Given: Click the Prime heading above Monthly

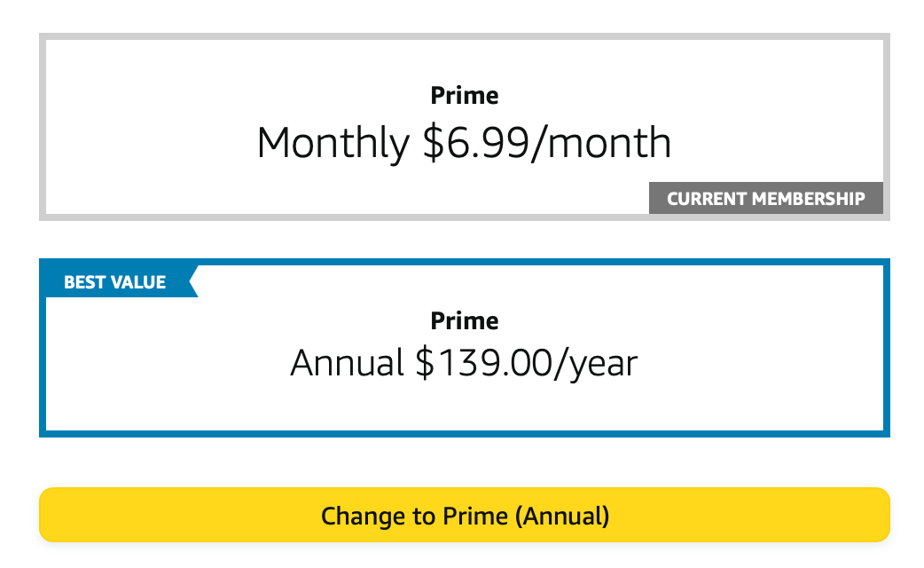Looking at the screenshot, I should [464, 95].
